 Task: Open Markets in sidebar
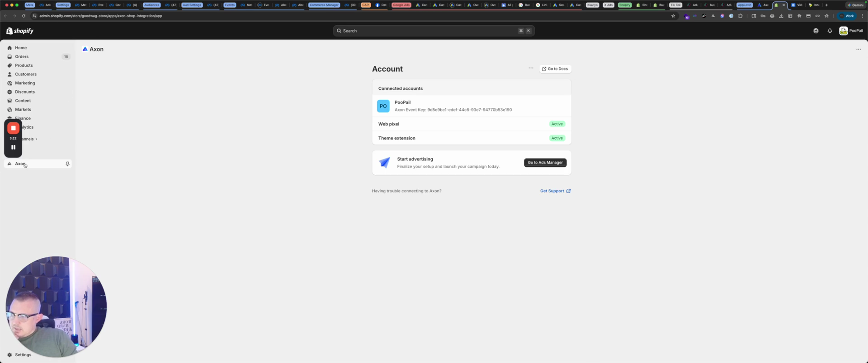[23, 109]
